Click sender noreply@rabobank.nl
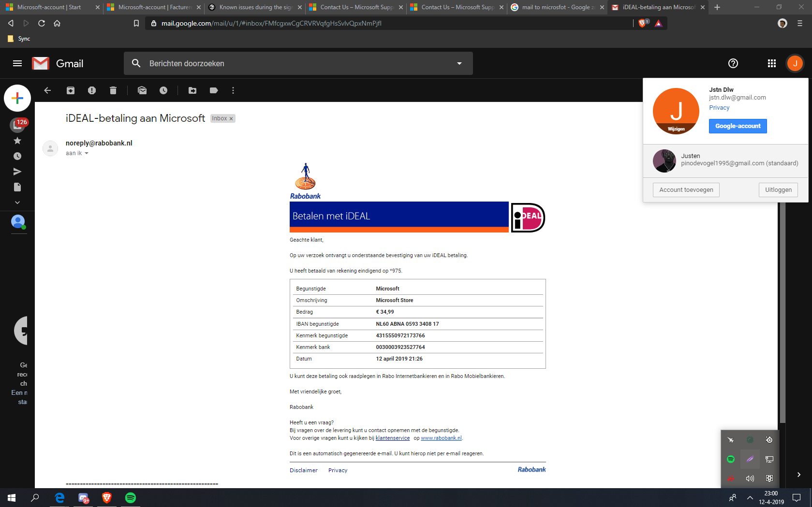 [99, 143]
